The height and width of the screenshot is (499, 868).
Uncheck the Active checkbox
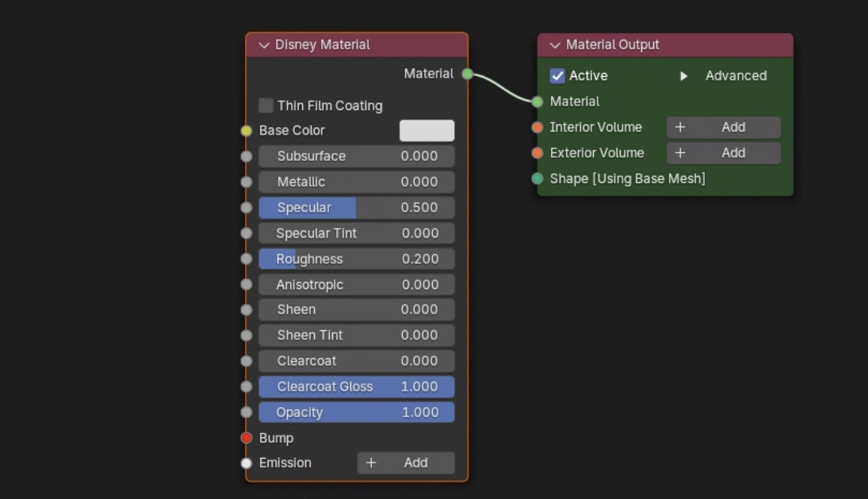(x=557, y=76)
